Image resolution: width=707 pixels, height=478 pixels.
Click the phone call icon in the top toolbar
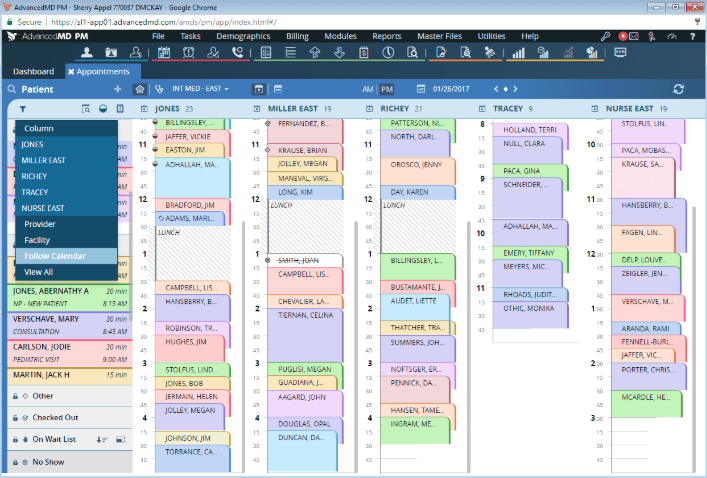pyautogui.click(x=237, y=52)
